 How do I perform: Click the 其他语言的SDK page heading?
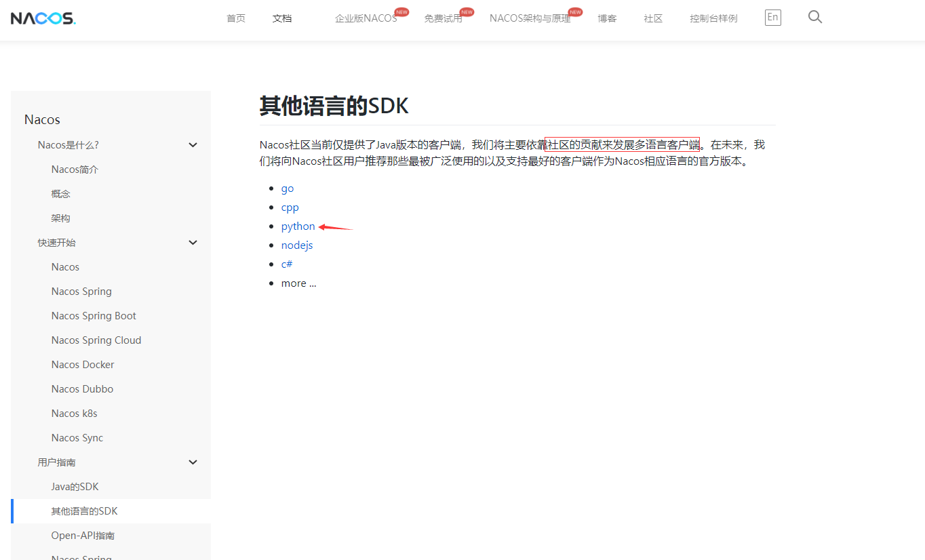coord(334,106)
